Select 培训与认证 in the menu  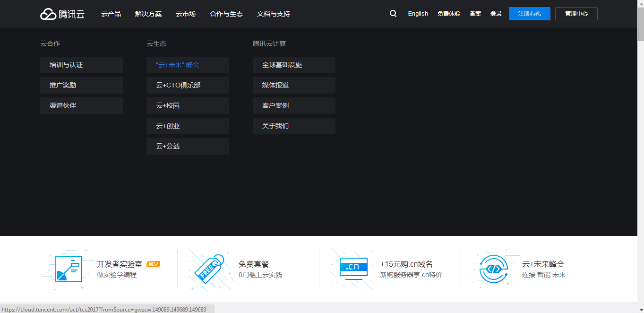pyautogui.click(x=81, y=65)
